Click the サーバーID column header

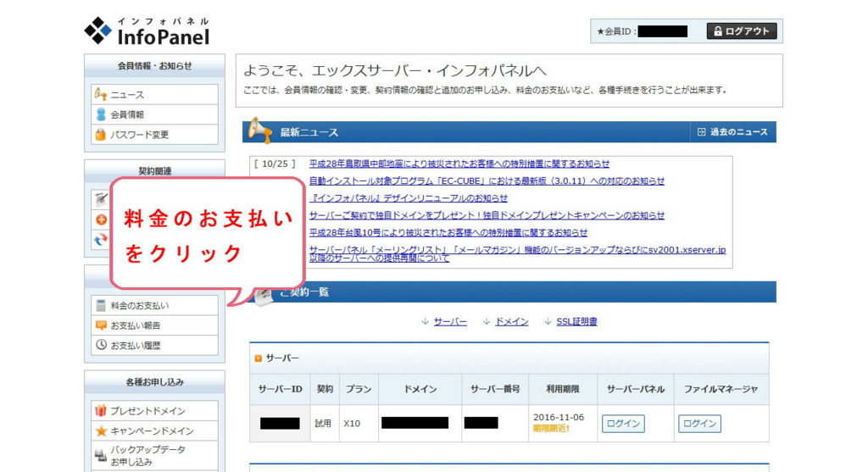280,389
